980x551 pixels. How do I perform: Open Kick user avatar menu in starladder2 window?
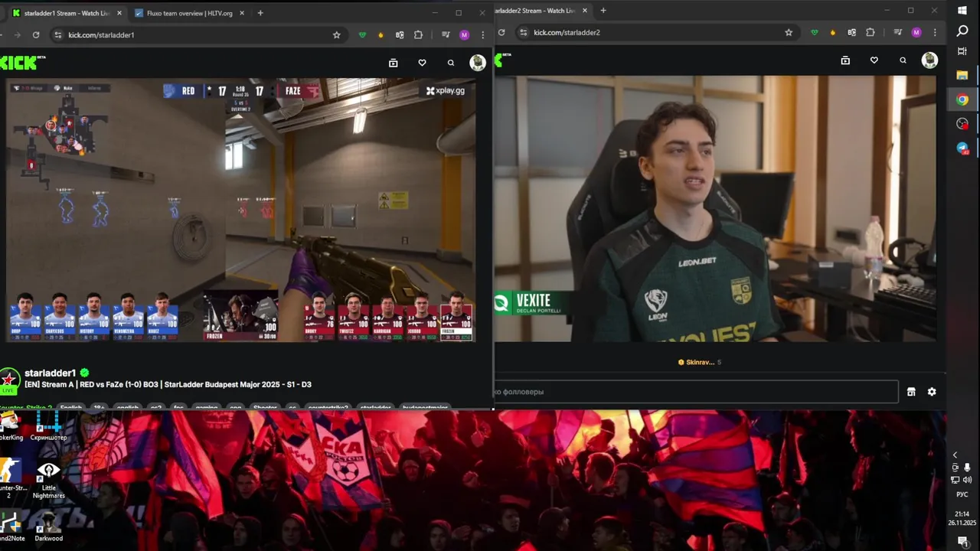click(929, 60)
